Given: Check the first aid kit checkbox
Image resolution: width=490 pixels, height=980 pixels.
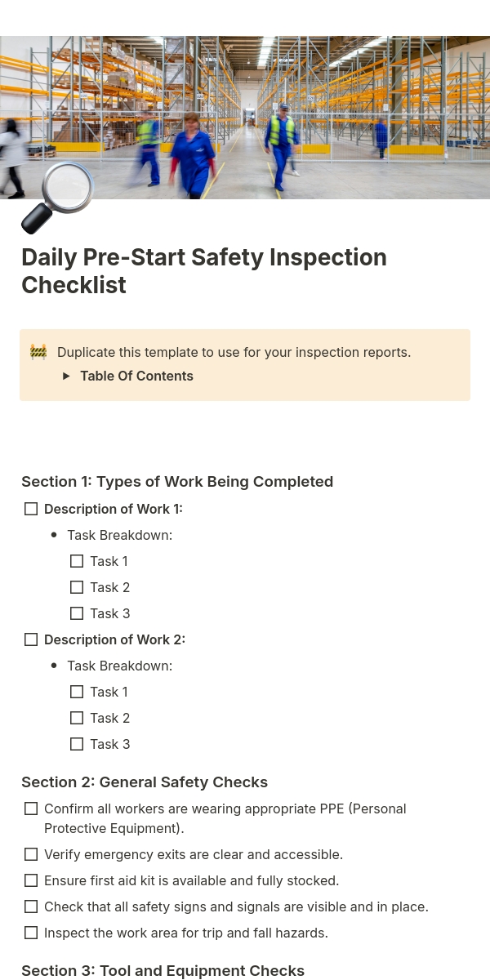Looking at the screenshot, I should [31, 880].
